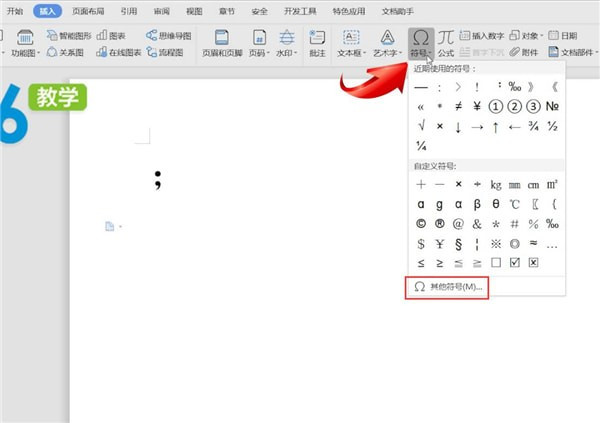Screen dimensions: 600x423
Task: Click the paste options icon in document
Action: point(111,227)
